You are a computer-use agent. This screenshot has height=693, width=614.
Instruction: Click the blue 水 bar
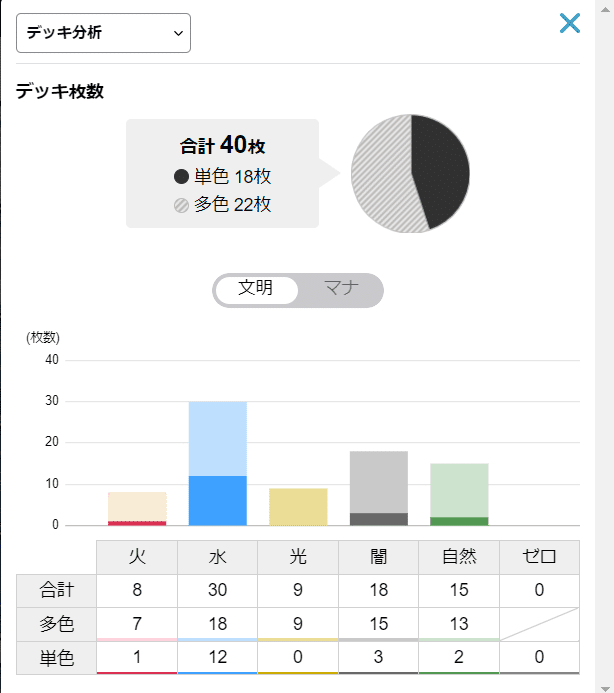pyautogui.click(x=218, y=480)
